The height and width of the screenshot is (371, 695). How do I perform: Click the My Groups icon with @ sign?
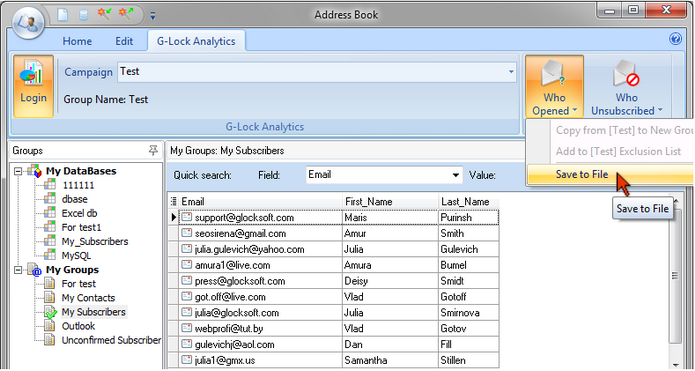tap(35, 269)
